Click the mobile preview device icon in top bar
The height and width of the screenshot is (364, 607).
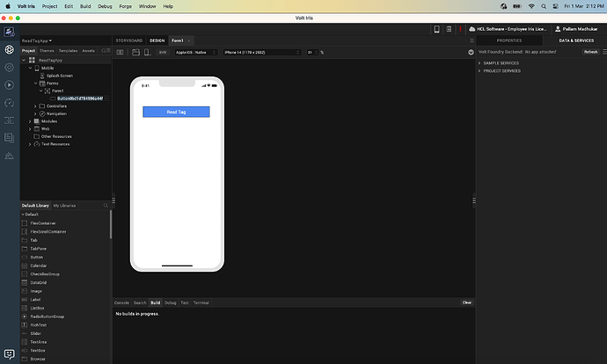[436, 29]
